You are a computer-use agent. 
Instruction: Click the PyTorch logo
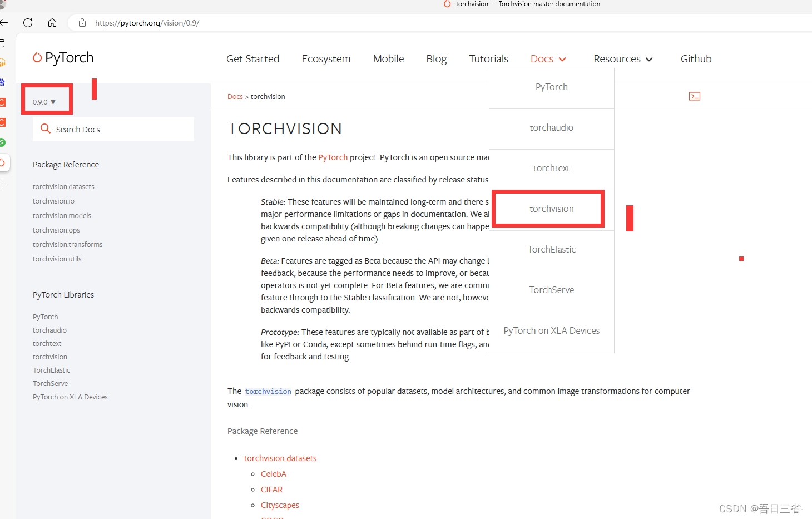(63, 58)
